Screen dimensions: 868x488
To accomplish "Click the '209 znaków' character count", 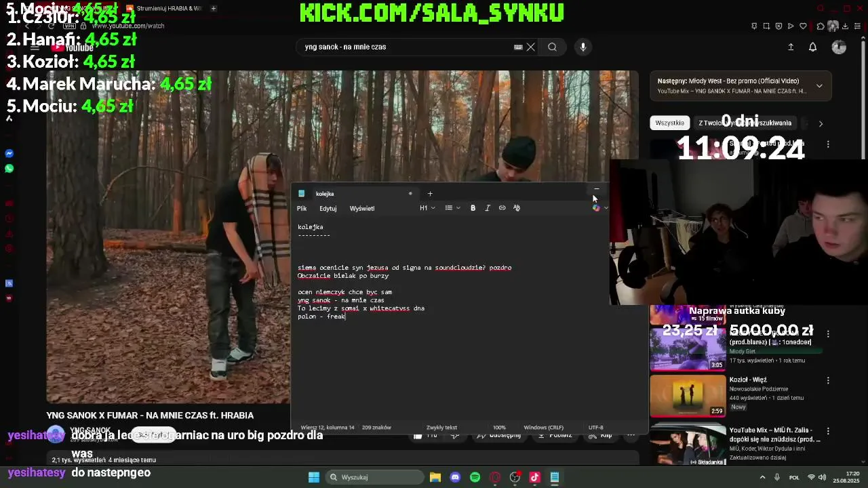I will click(376, 428).
